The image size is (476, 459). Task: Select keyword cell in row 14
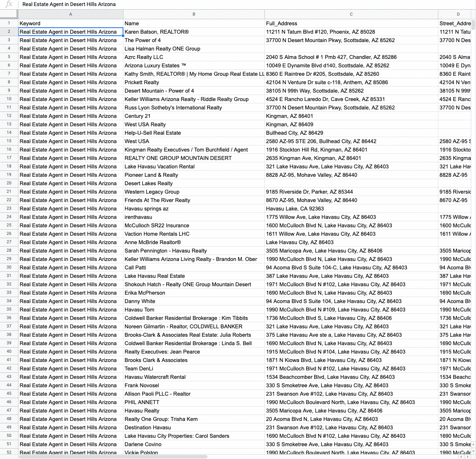pyautogui.click(x=71, y=133)
